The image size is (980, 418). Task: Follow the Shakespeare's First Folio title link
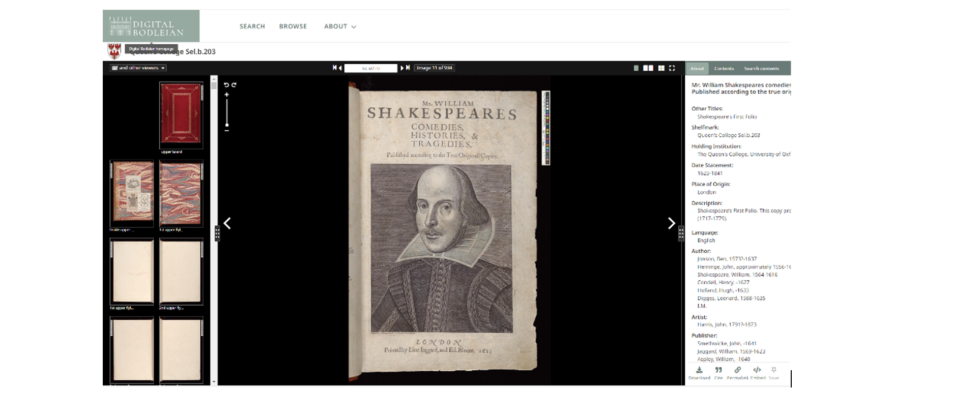(727, 117)
